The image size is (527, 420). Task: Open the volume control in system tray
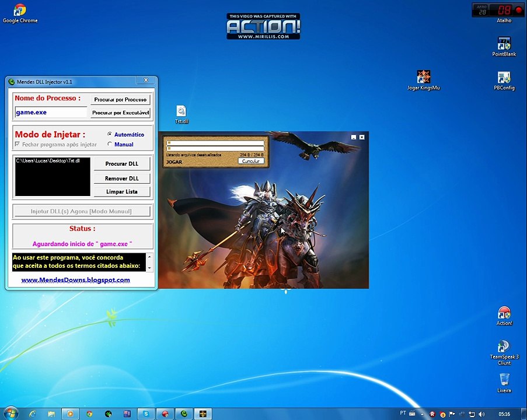coord(481,414)
